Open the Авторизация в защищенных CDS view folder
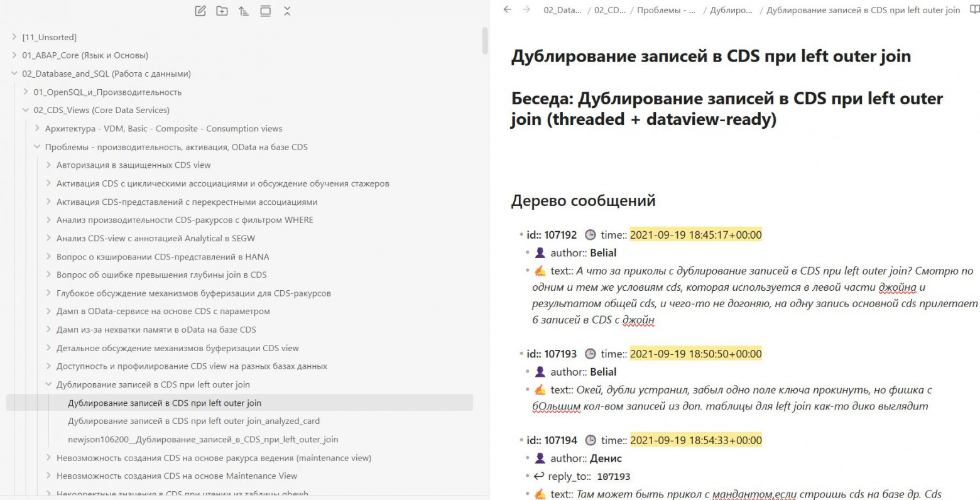Viewport: 980px width, 500px height. coord(133,165)
